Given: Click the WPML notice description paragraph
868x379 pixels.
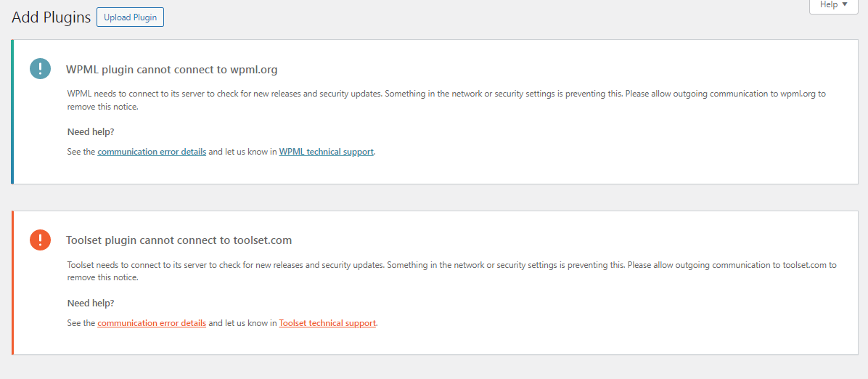Looking at the screenshot, I should click(446, 100).
